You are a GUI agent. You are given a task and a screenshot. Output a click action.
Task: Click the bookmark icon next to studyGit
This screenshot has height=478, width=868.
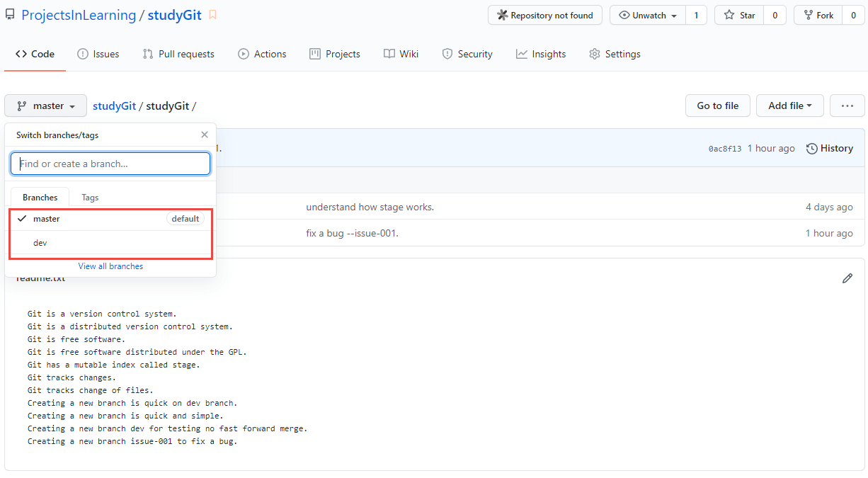point(212,15)
